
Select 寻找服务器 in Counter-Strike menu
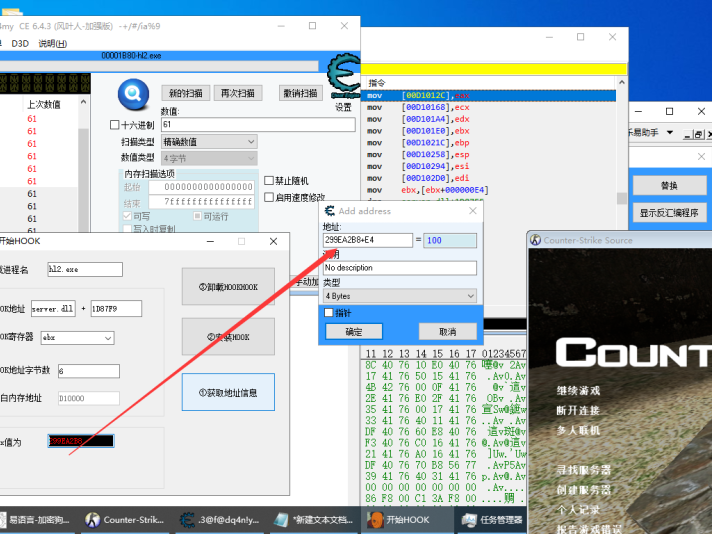click(x=583, y=470)
